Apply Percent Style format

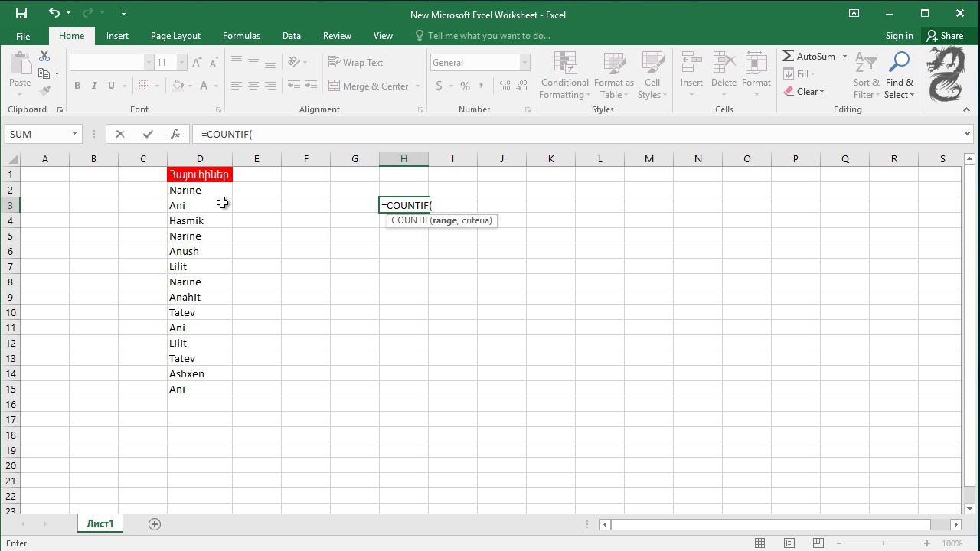465,86
